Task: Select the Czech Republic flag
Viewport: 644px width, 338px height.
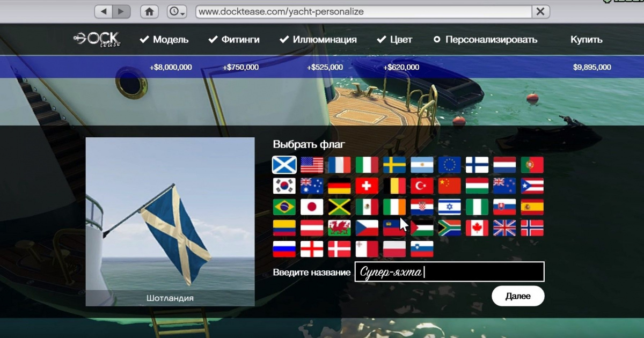Action: pyautogui.click(x=367, y=228)
